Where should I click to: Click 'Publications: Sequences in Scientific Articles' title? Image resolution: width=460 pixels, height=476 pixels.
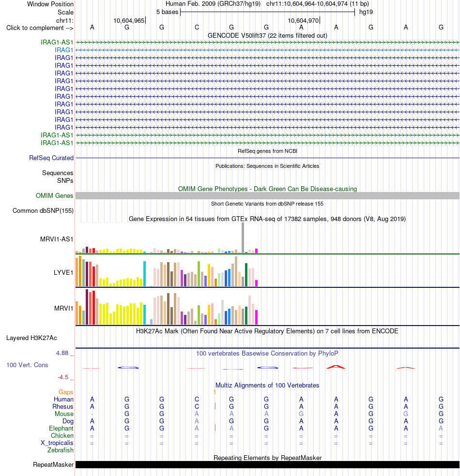[267, 166]
